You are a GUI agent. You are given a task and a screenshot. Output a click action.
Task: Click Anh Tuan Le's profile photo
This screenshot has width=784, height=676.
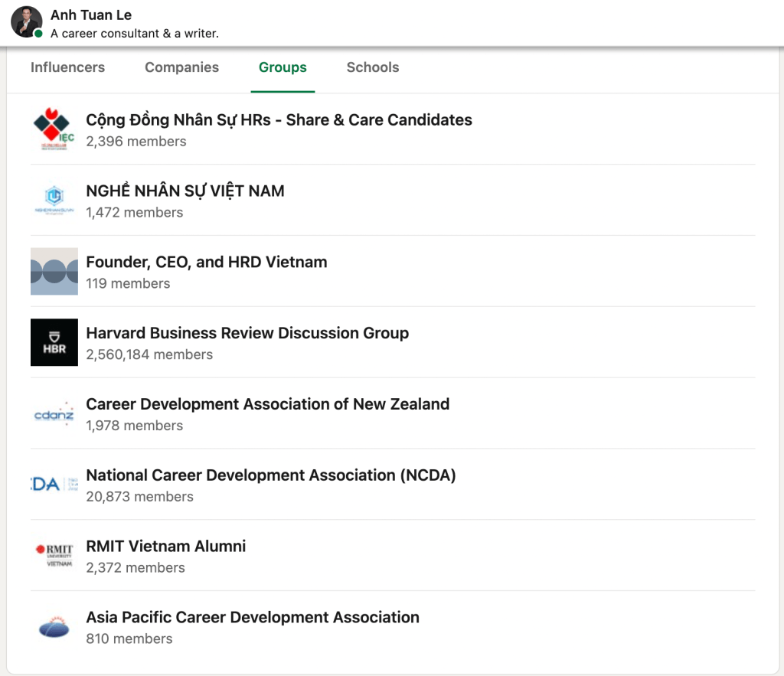click(26, 22)
